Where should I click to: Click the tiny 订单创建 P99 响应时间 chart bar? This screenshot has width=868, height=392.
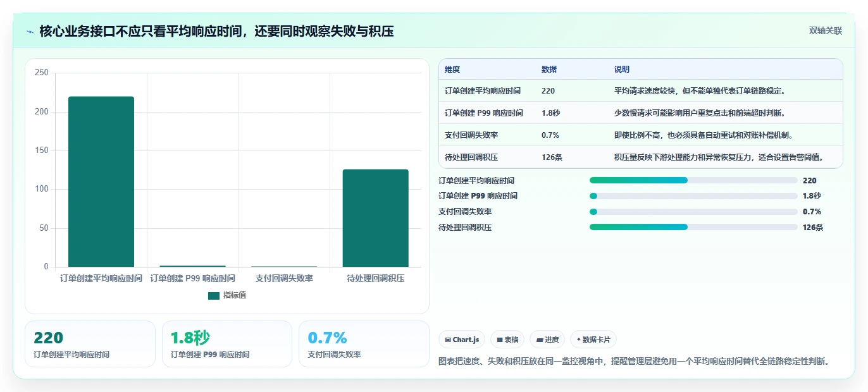[x=192, y=266]
